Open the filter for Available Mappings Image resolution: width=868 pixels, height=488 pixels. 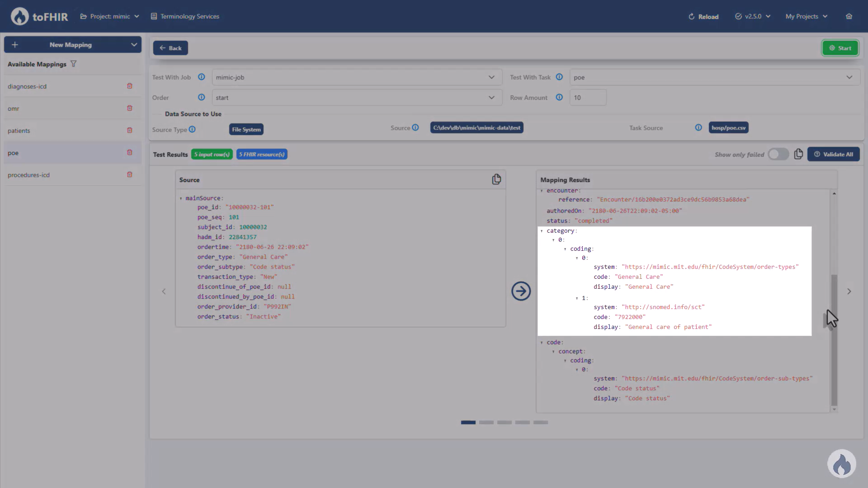(x=73, y=64)
